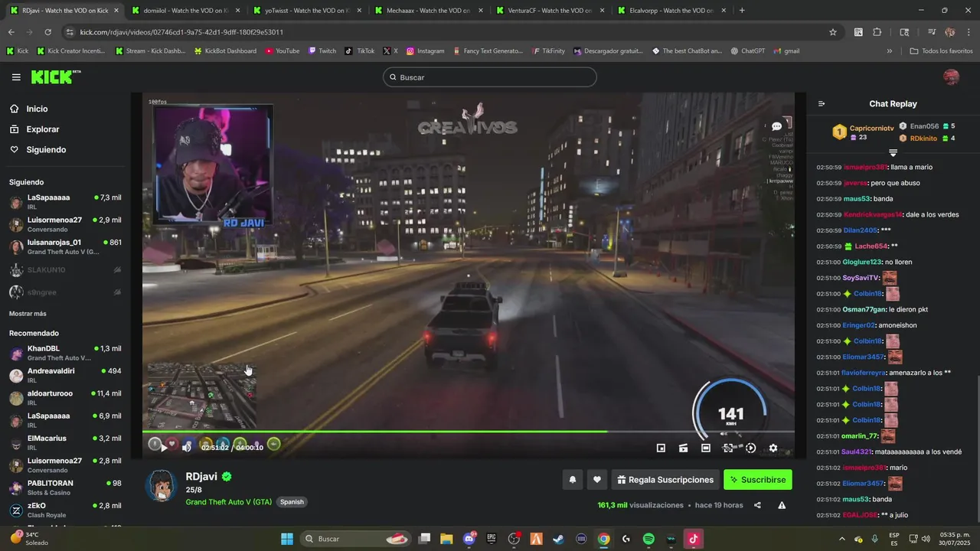Screen dimensions: 980x551
Task: Bookmark this page with the star
Action: [x=833, y=32]
